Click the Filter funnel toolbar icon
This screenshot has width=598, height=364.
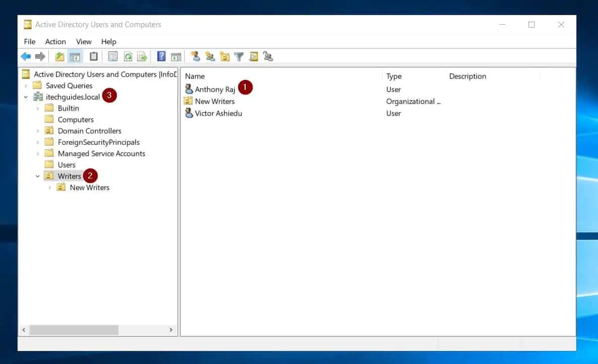(239, 57)
